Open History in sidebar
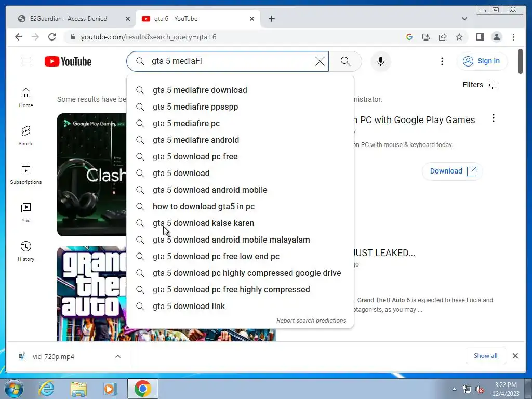The width and height of the screenshot is (532, 399). pos(26,251)
